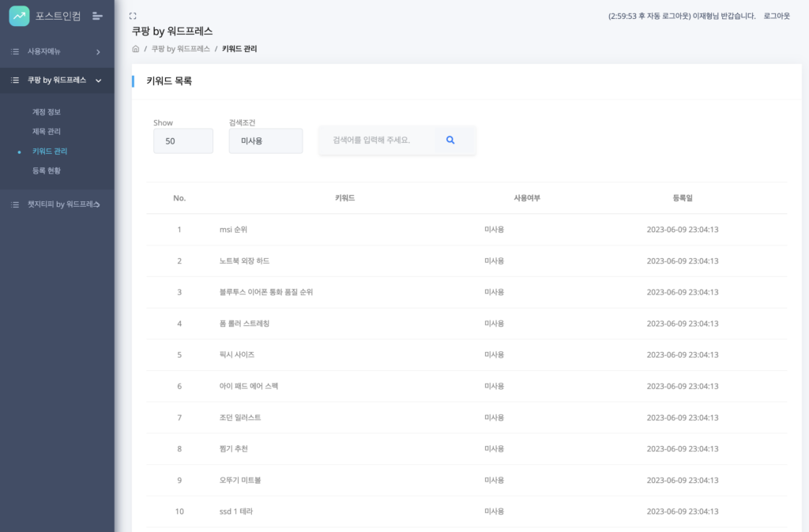Sort by the 키워드 column header

pos(344,198)
